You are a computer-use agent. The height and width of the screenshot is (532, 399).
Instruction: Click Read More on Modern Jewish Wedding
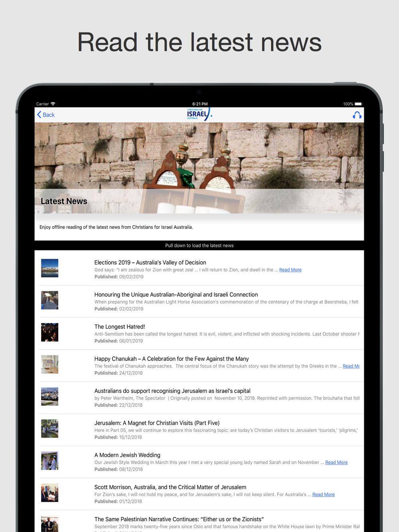(x=336, y=463)
